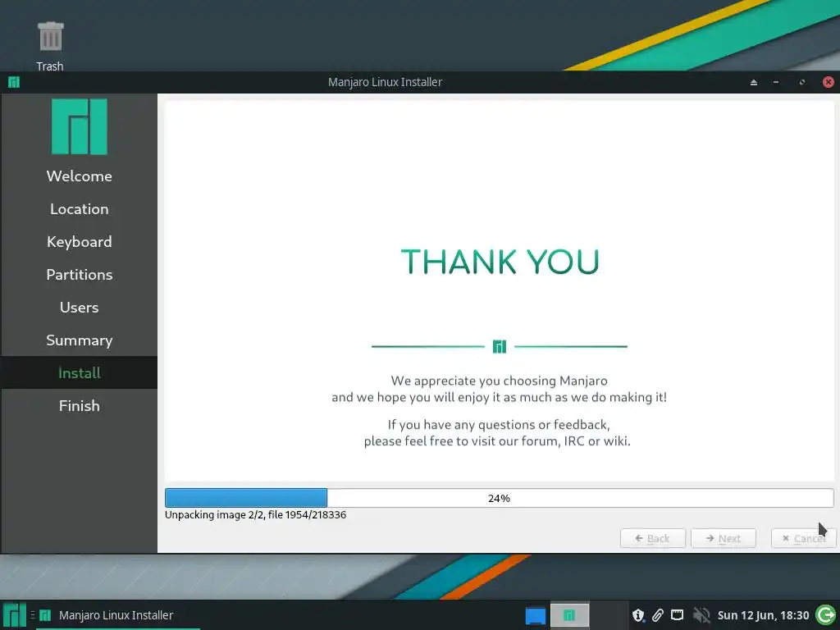Select the Users step

click(x=80, y=308)
